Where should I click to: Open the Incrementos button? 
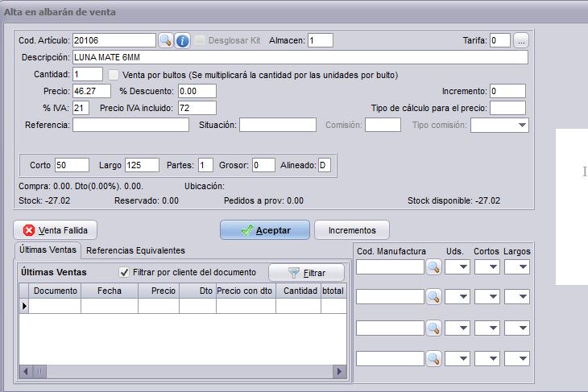[352, 230]
